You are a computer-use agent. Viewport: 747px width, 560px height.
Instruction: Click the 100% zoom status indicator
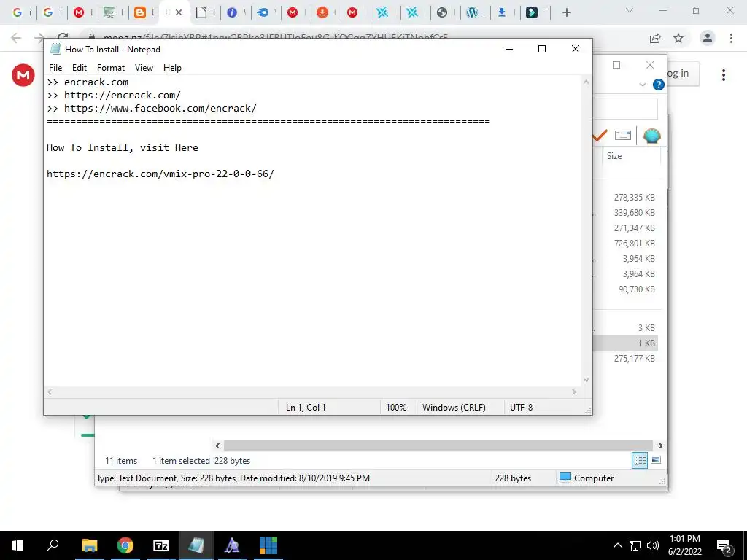[x=396, y=408]
